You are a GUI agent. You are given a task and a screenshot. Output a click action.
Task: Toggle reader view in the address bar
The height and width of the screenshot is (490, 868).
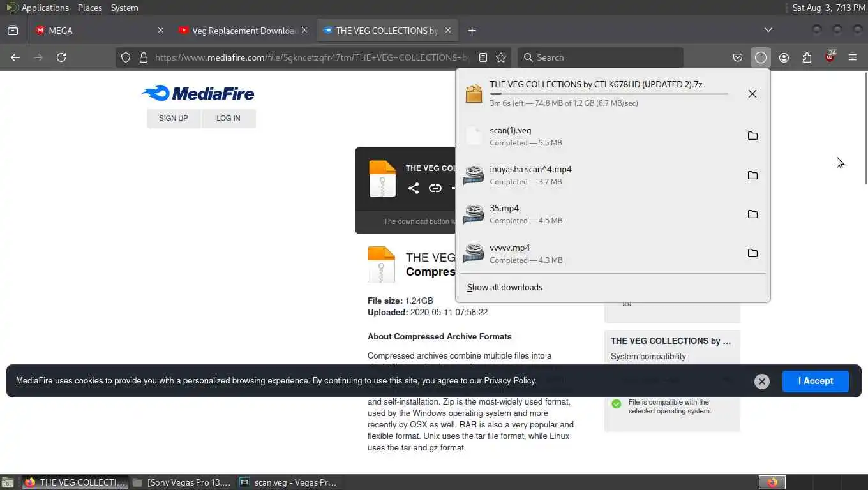[483, 57]
